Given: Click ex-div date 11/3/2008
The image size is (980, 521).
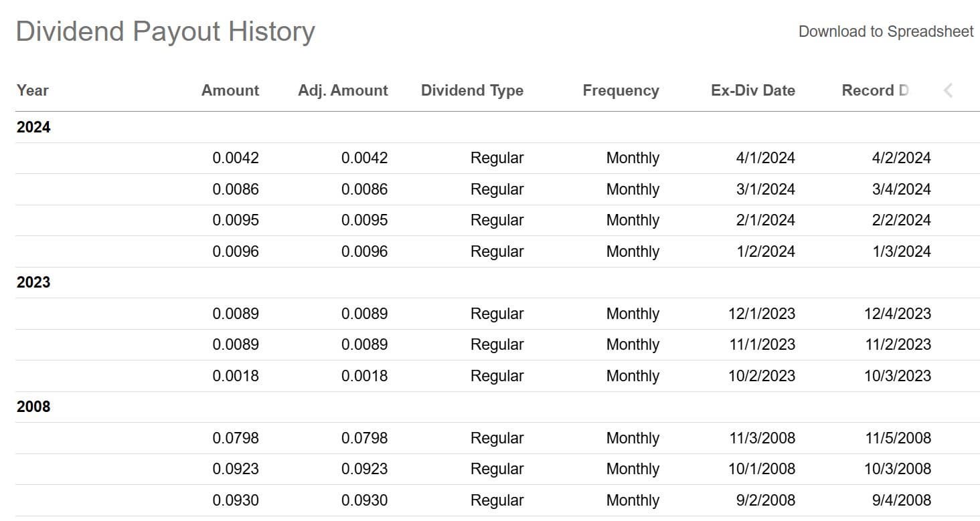Looking at the screenshot, I should pos(762,438).
